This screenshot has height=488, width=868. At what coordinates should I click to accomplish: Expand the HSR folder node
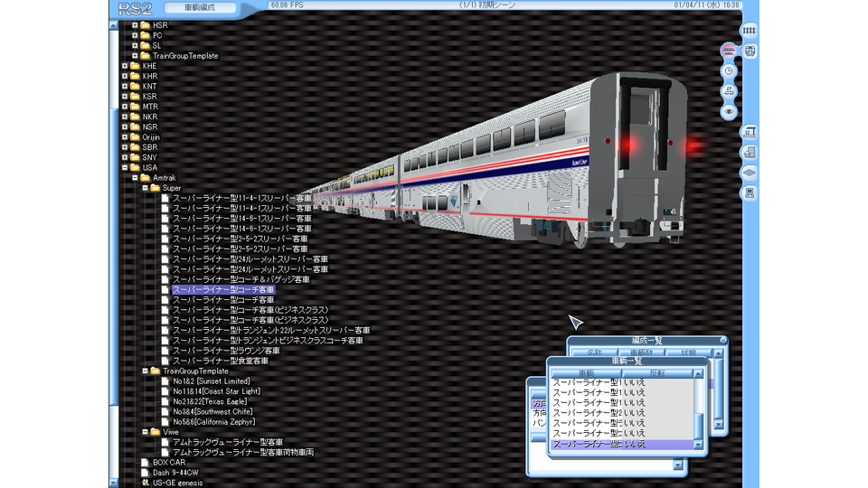click(x=135, y=25)
